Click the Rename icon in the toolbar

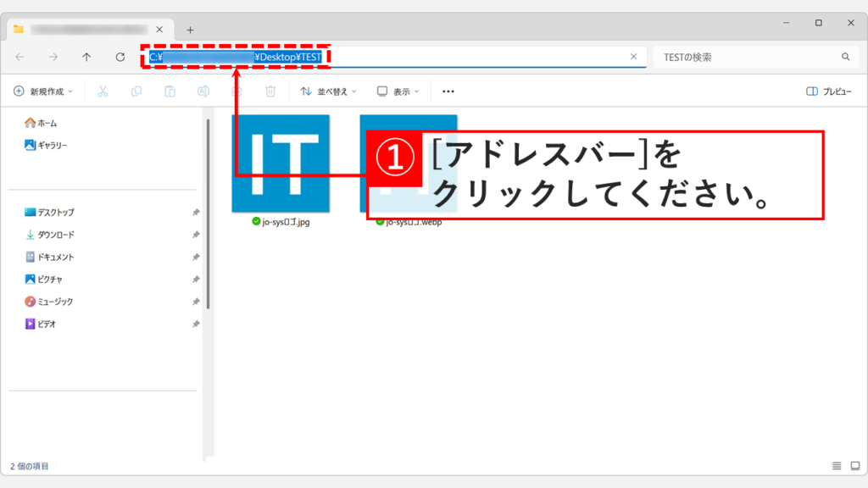point(203,91)
